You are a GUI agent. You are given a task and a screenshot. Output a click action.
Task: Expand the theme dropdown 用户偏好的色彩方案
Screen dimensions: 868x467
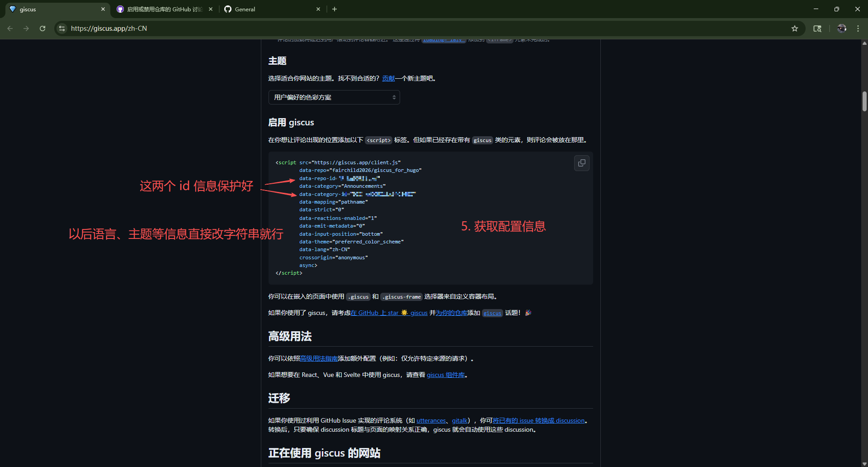(x=334, y=97)
